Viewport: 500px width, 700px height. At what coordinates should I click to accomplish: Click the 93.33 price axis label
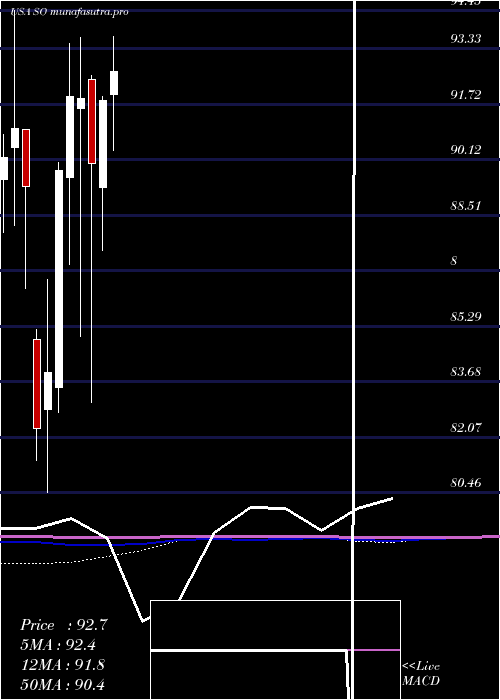pos(466,39)
